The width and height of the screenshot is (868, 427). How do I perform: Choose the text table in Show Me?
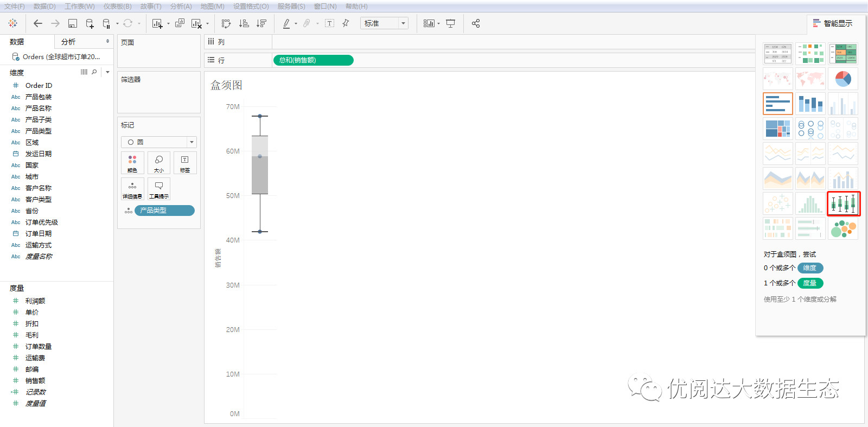(x=778, y=54)
